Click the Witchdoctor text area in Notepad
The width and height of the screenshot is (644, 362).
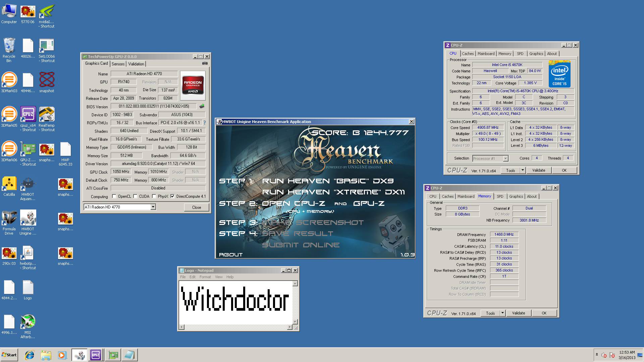[x=236, y=302]
